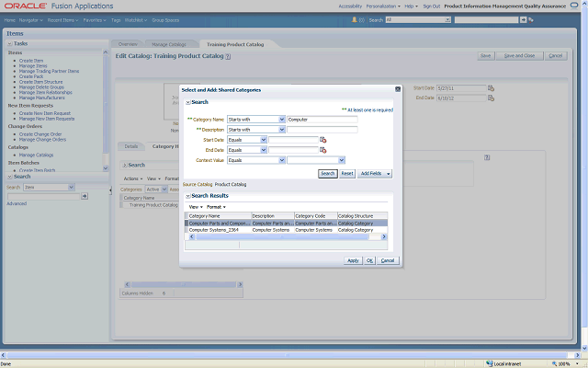Screen dimensions: 588x368
Task: Open Description operator dropdown
Action: click(282, 130)
